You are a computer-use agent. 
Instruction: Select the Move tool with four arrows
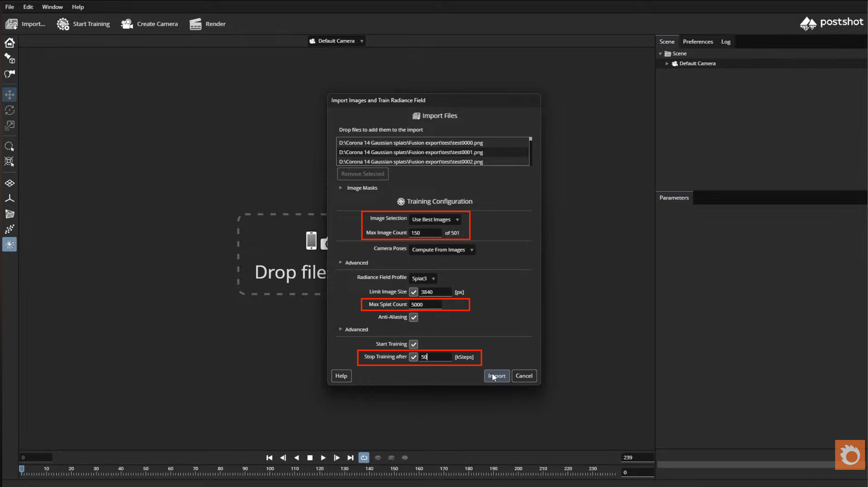10,94
